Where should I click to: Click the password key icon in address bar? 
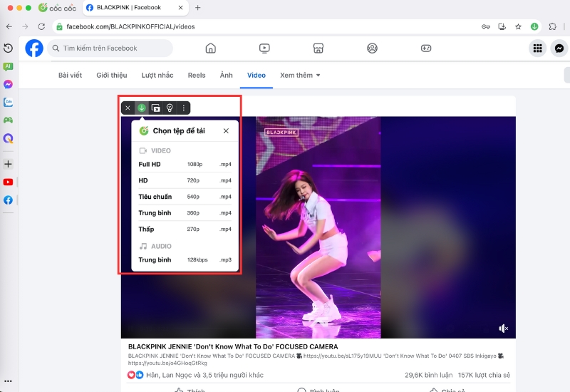tap(486, 26)
